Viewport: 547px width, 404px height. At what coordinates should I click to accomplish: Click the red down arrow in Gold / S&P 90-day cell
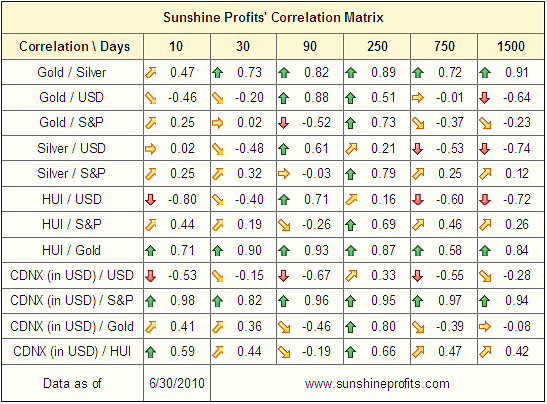click(x=284, y=123)
